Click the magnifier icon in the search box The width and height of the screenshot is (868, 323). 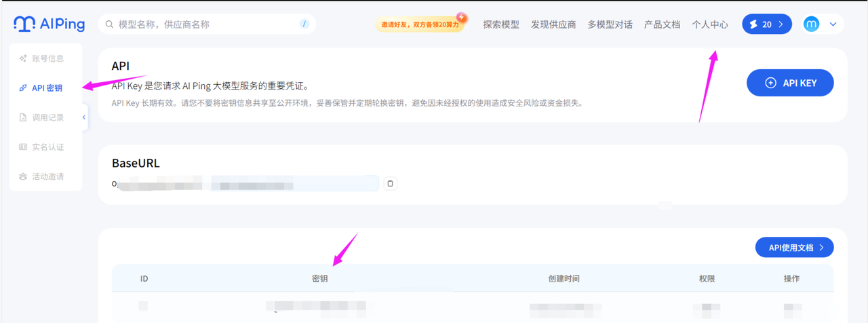click(x=110, y=24)
